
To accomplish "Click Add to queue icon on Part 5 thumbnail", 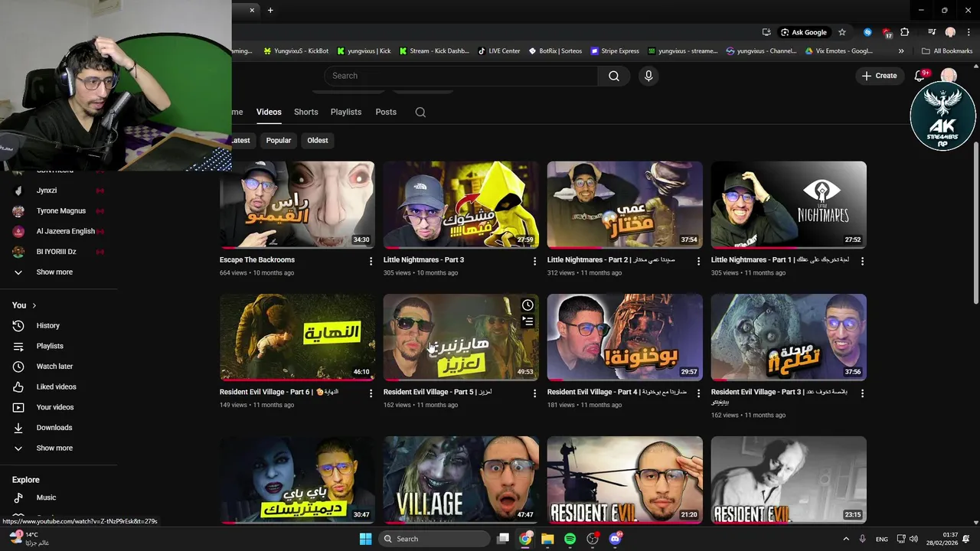I will [528, 322].
